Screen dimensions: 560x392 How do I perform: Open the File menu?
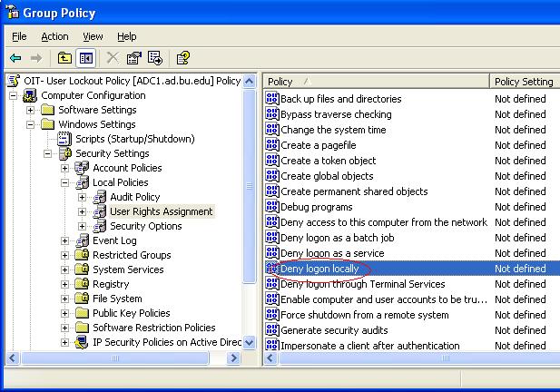(x=19, y=36)
